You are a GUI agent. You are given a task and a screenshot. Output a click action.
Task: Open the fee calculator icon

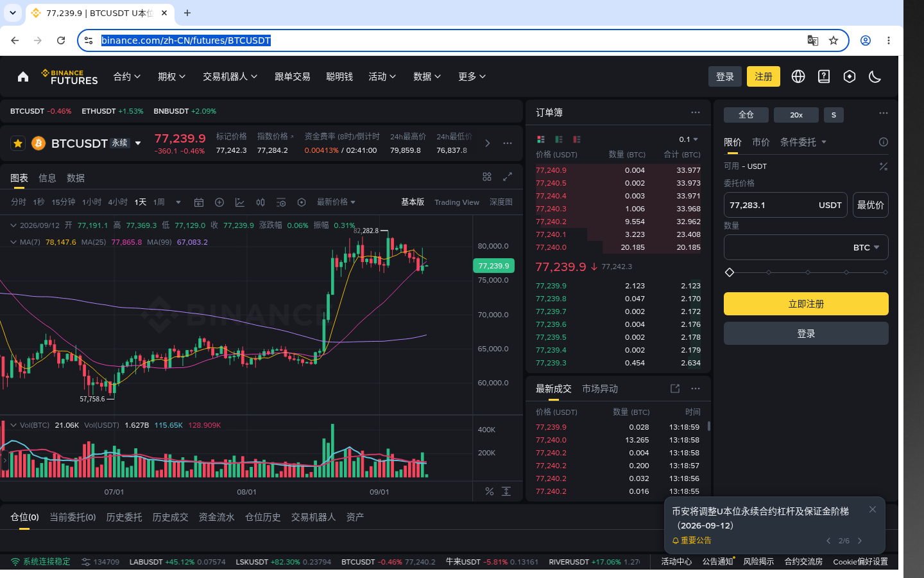pos(884,166)
